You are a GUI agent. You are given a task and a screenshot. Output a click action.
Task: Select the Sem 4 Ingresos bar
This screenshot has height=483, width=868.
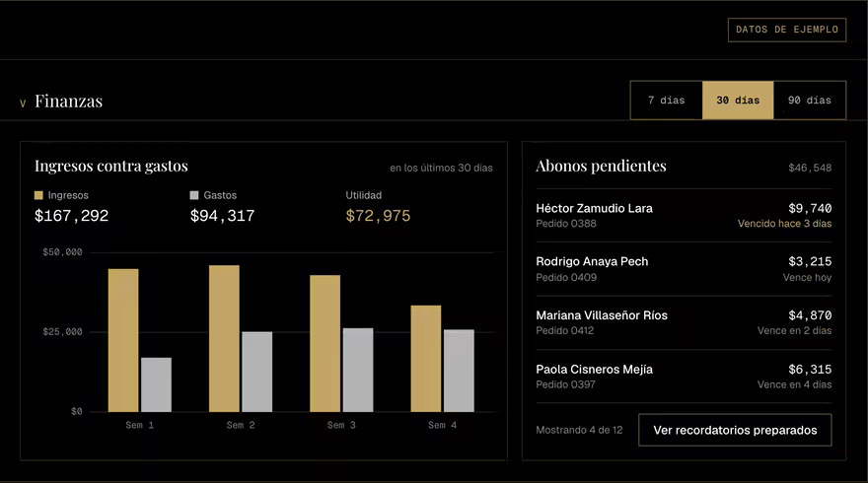426,359
